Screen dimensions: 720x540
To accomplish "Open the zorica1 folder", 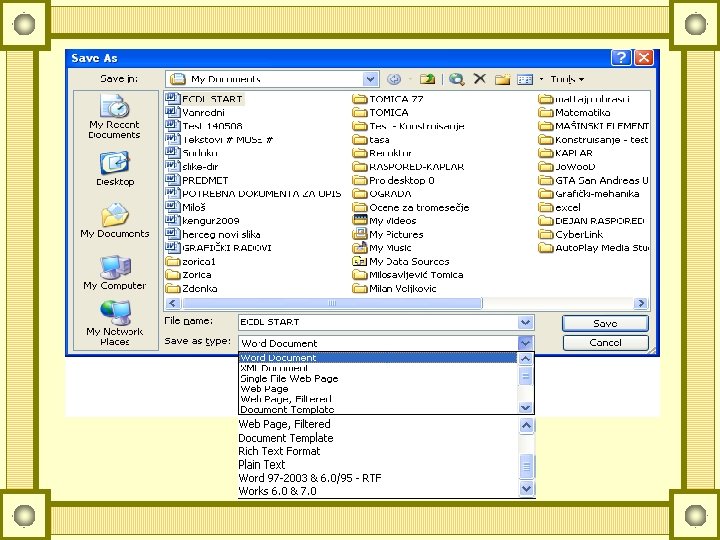I will click(191, 261).
